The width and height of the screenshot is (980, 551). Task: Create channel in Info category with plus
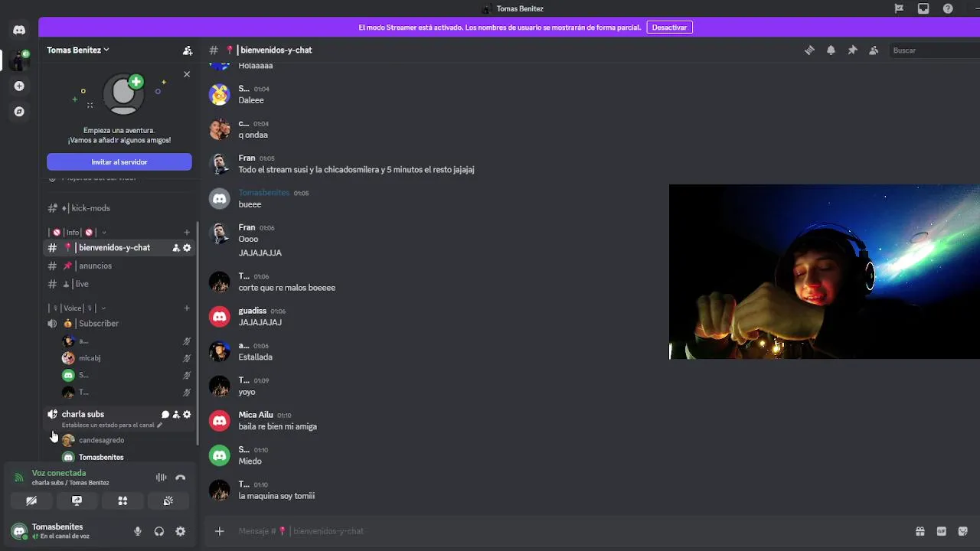pyautogui.click(x=187, y=232)
